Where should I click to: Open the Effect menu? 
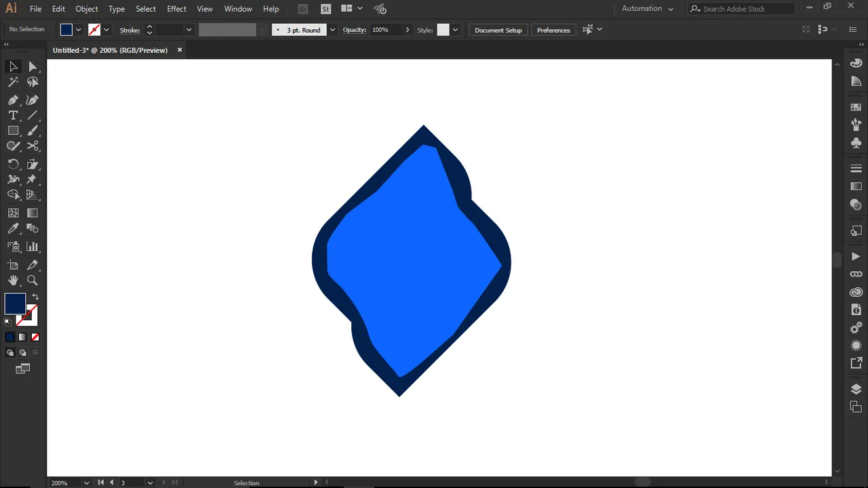(176, 9)
